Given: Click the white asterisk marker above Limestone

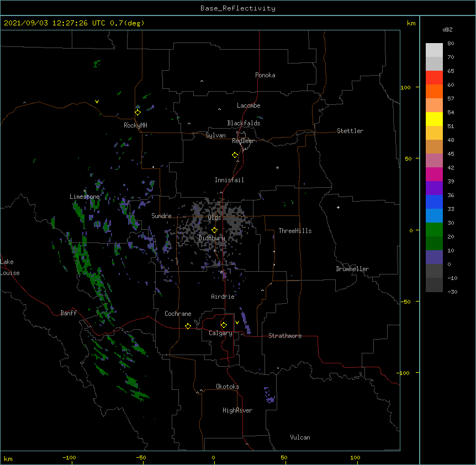Looking at the screenshot, I should click(x=84, y=191).
